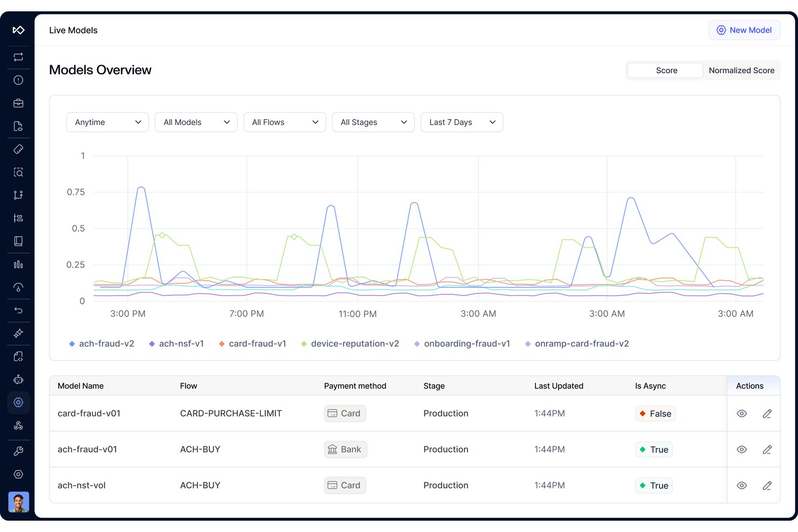Toggle device-reputation-v2 series in legend
The image size is (798, 532).
point(350,344)
